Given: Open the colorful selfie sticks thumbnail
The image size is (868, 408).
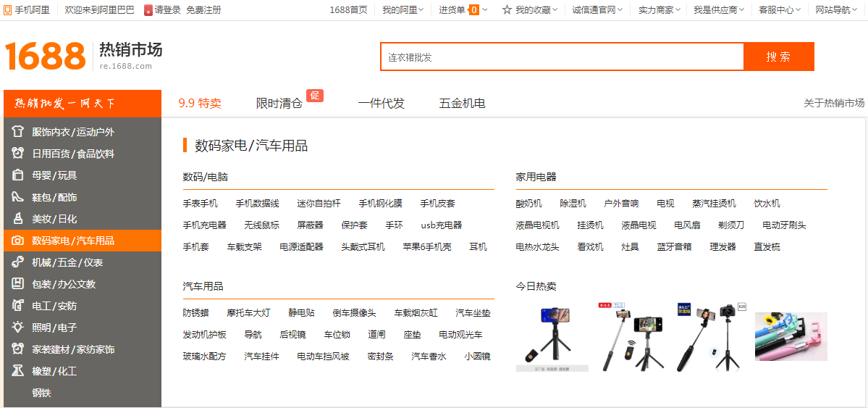Looking at the screenshot, I should pyautogui.click(x=791, y=337).
